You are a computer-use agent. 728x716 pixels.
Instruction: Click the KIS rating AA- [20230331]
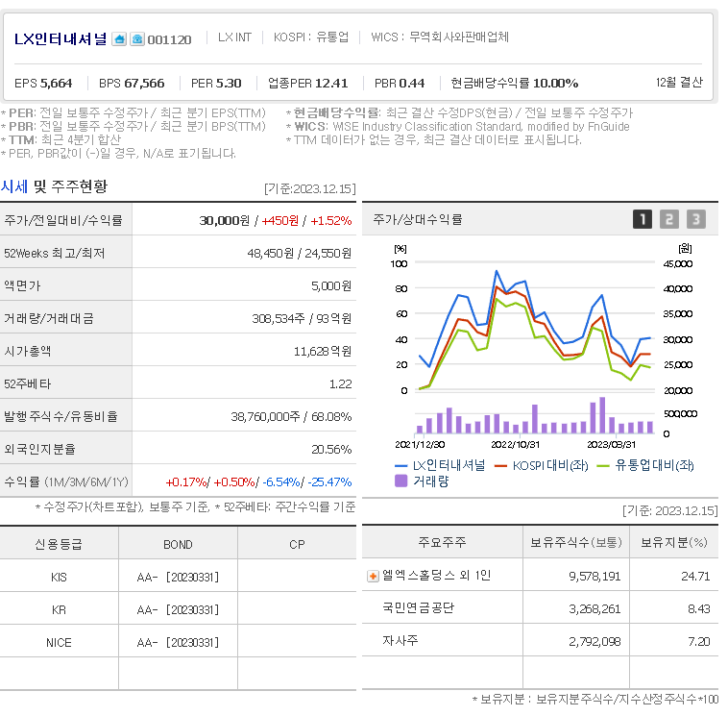[x=178, y=577]
